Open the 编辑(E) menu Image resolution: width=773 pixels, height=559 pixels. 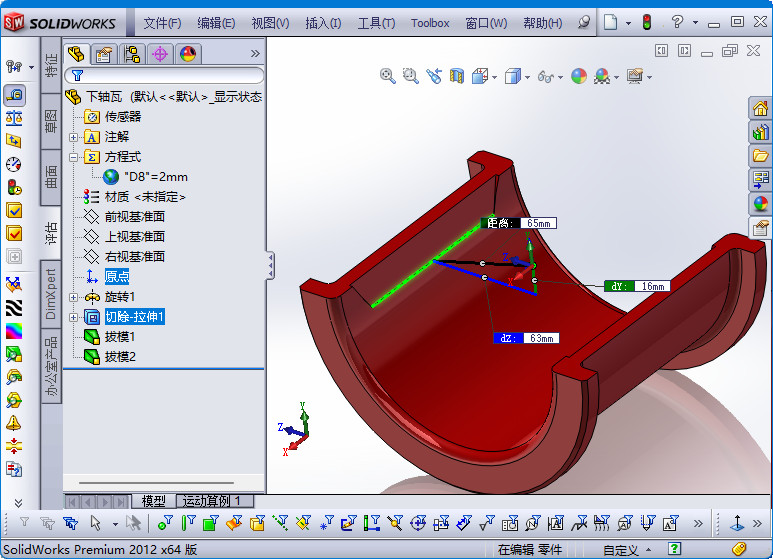pyautogui.click(x=216, y=23)
